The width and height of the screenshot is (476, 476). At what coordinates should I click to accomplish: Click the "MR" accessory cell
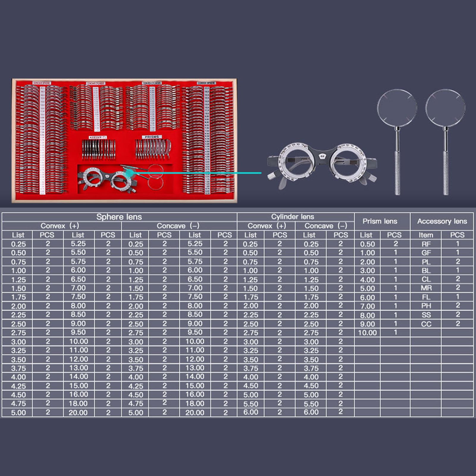click(x=426, y=288)
